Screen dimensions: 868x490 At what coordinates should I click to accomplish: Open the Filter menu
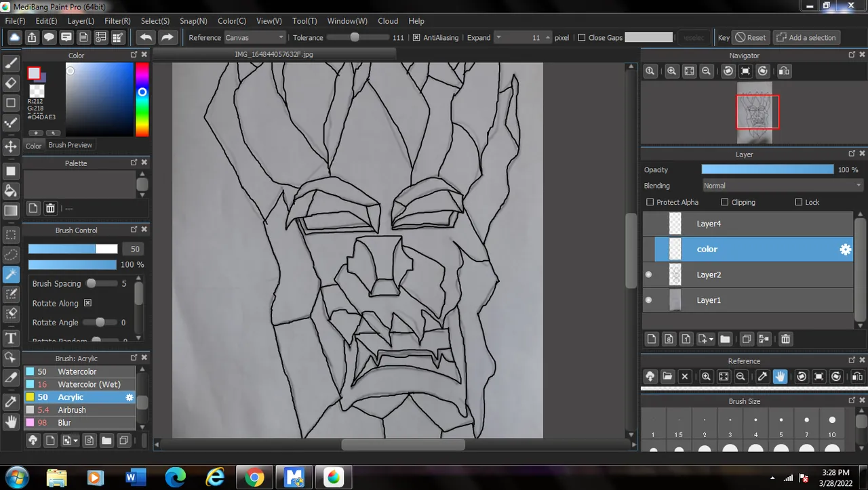point(117,21)
